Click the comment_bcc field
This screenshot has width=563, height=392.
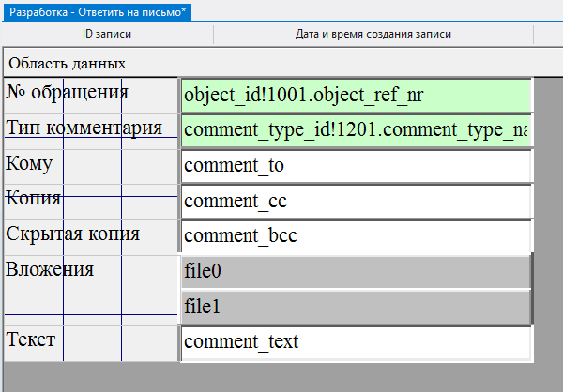coord(356,236)
